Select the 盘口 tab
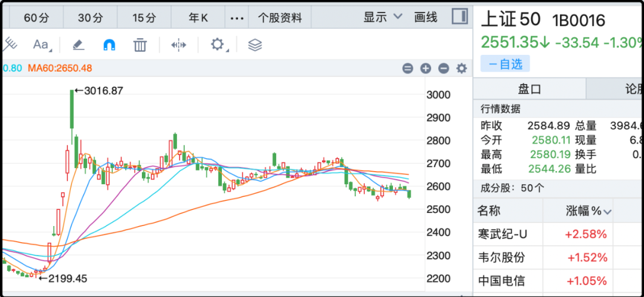 (x=529, y=89)
